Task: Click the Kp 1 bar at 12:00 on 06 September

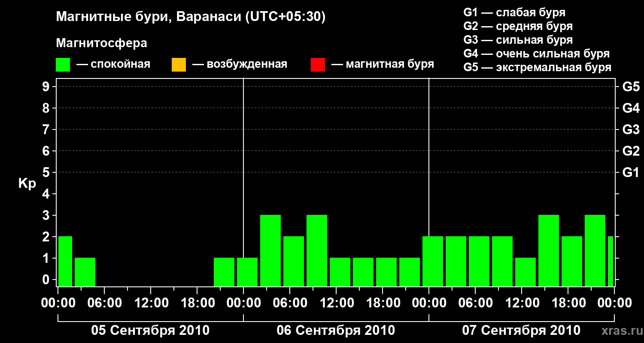Action: (x=340, y=272)
